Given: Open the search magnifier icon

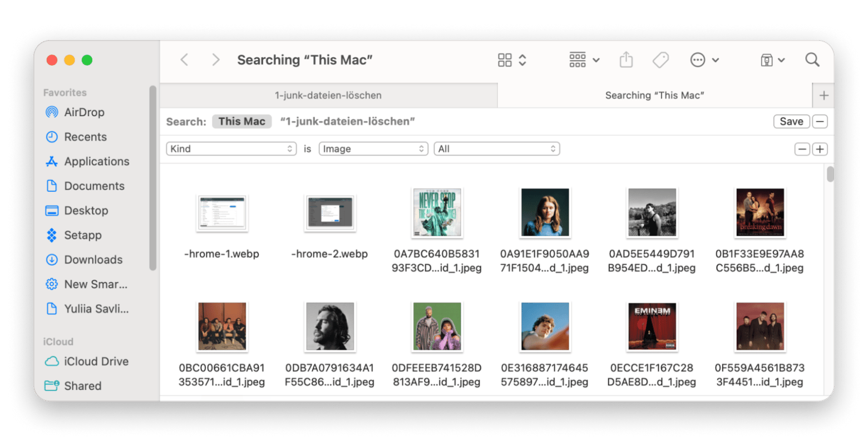Looking at the screenshot, I should click(x=812, y=60).
